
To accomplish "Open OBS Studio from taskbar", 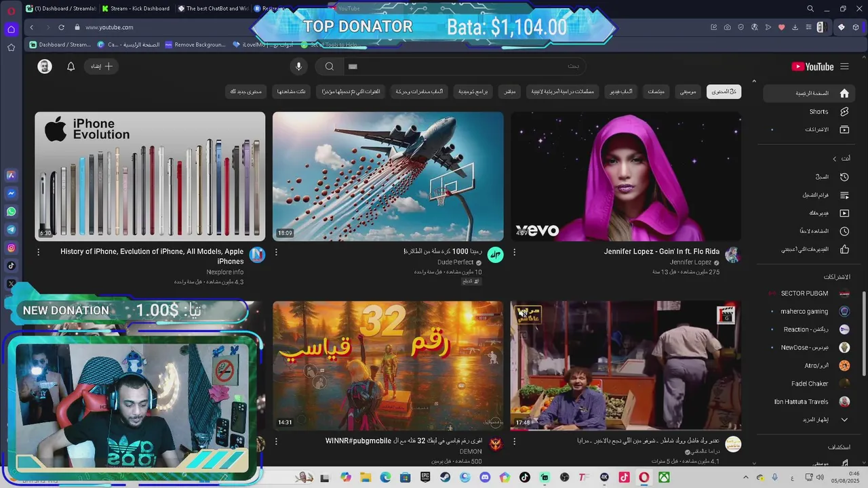I will tap(564, 477).
